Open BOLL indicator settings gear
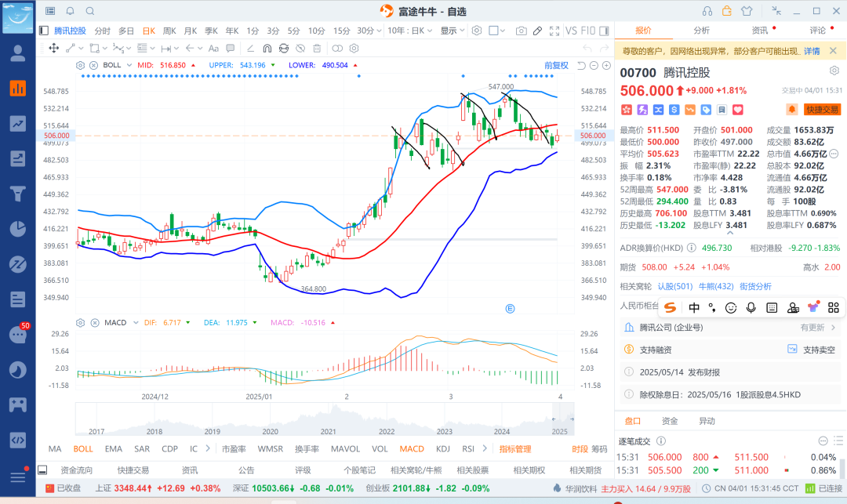 81,65
